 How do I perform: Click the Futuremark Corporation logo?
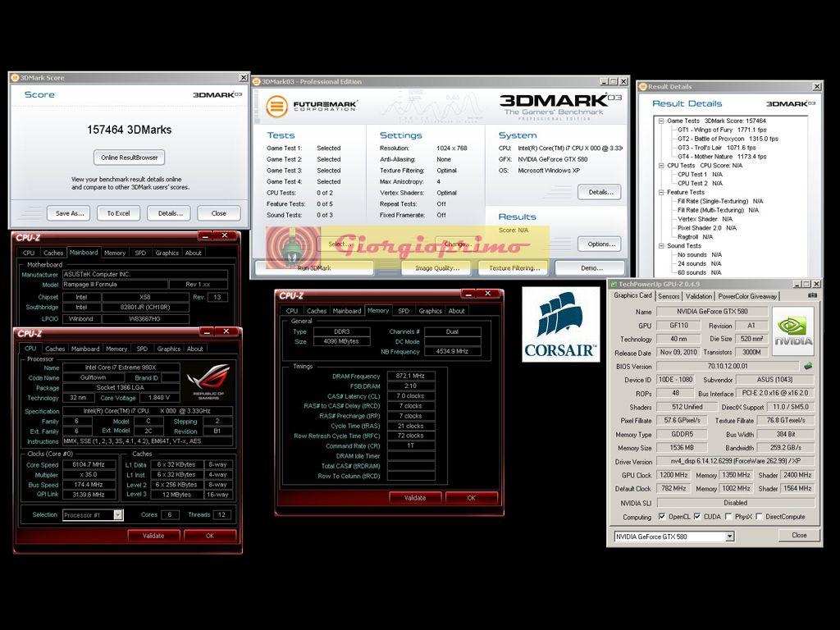311,106
